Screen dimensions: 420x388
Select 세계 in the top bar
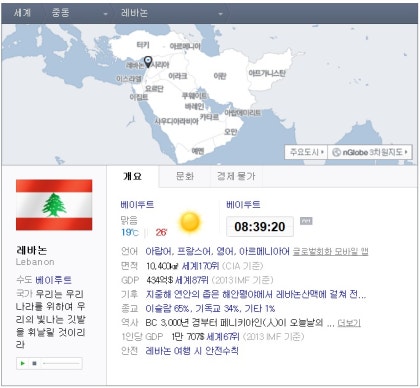22,13
